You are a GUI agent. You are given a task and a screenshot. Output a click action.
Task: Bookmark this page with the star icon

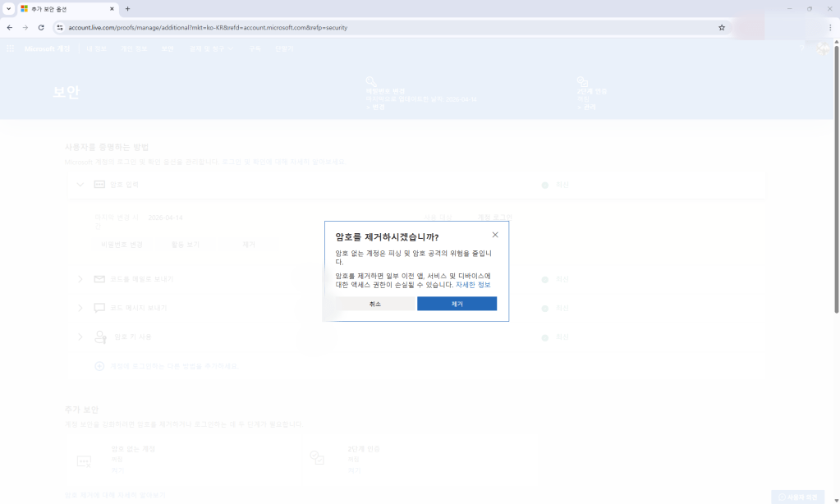tap(722, 27)
